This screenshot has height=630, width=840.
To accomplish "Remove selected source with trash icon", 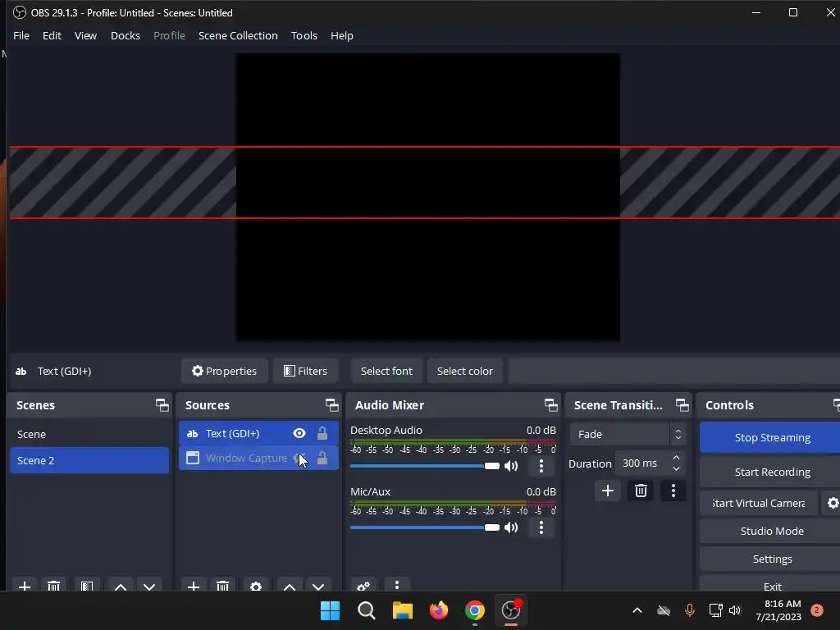I will (x=223, y=586).
